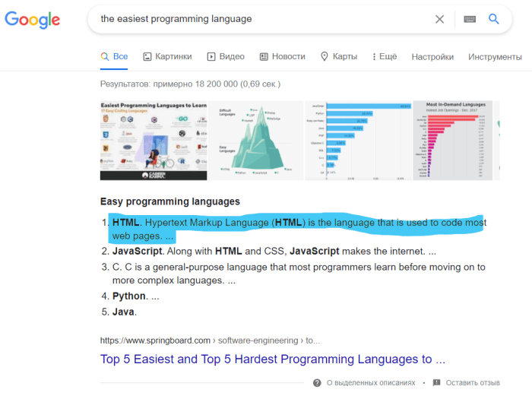
Task: Open Настройки
Action: click(432, 57)
